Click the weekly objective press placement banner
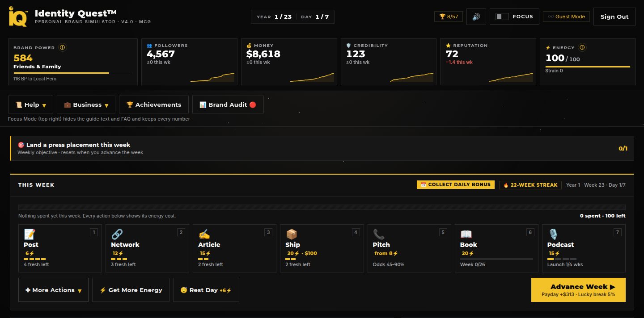 [x=322, y=148]
